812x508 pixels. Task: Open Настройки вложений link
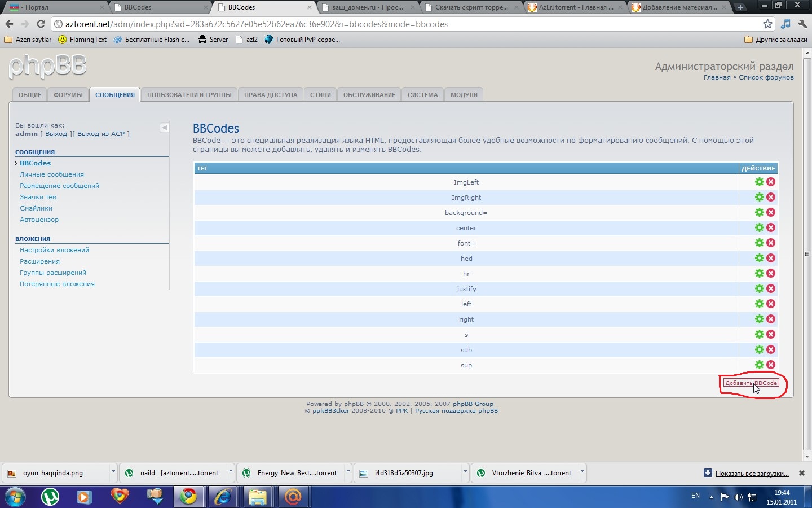54,250
